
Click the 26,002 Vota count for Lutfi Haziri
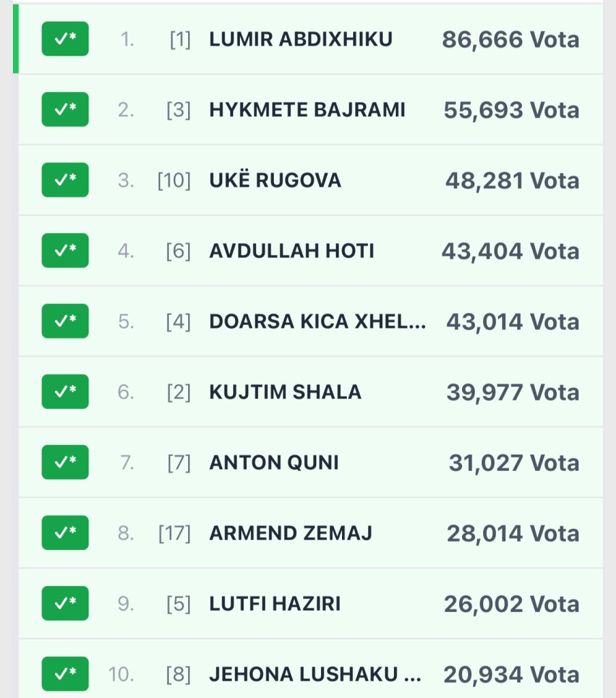click(x=512, y=604)
